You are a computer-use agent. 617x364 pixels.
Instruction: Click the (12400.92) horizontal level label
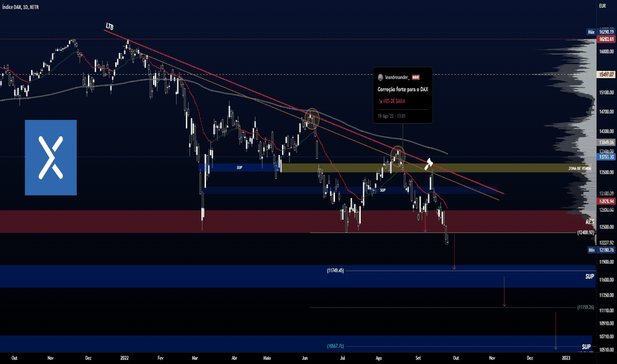coord(585,232)
